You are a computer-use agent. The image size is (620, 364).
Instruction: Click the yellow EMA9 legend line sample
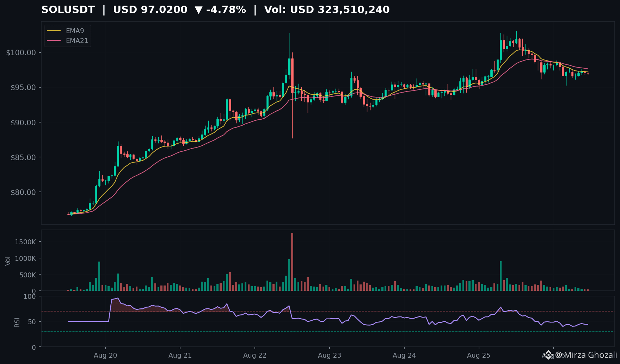(54, 31)
